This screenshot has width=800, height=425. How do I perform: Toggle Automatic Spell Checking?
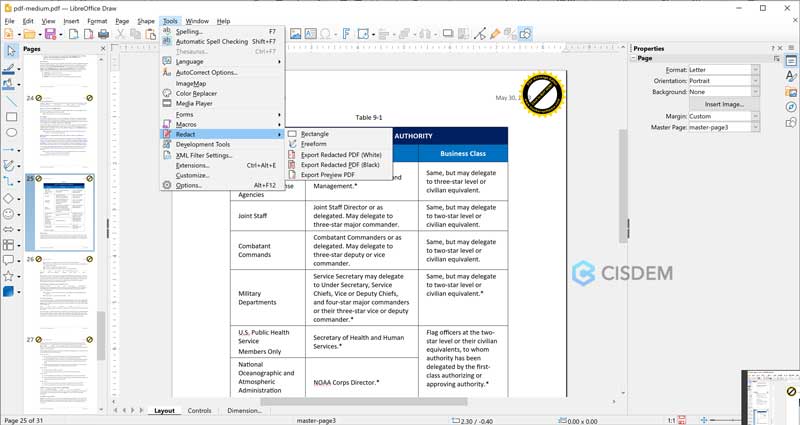click(x=211, y=42)
